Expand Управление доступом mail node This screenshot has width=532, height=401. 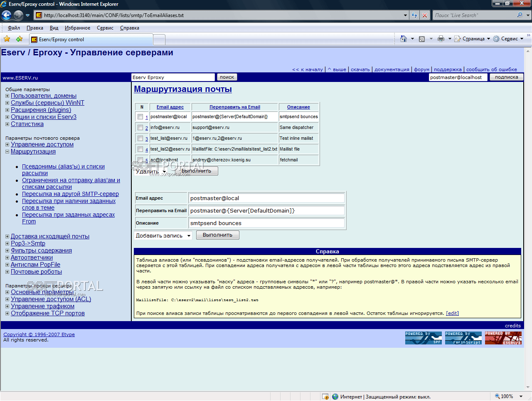click(x=7, y=145)
